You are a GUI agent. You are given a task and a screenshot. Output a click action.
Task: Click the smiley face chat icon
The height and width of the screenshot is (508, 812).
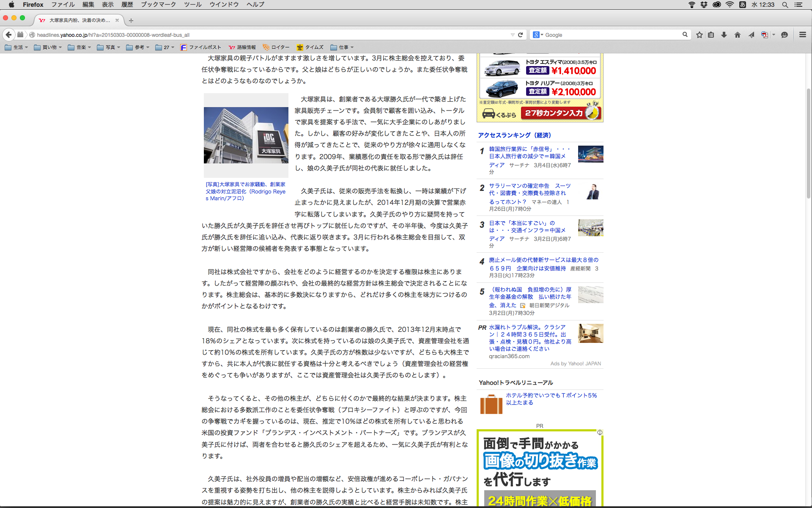pos(785,35)
